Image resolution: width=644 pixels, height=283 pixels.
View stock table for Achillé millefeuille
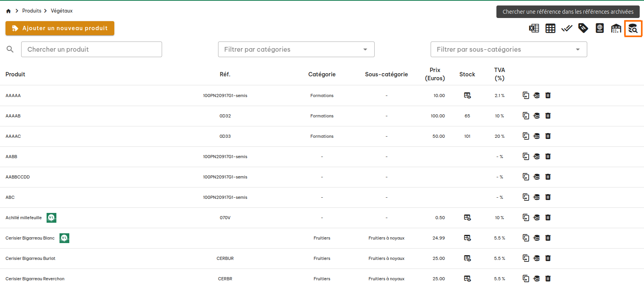point(467,218)
